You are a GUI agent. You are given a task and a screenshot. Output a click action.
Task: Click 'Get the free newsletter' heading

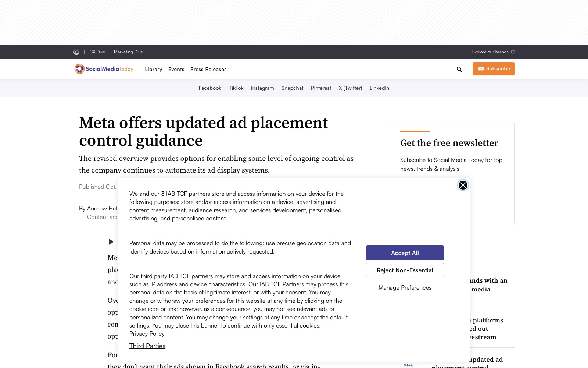449,143
